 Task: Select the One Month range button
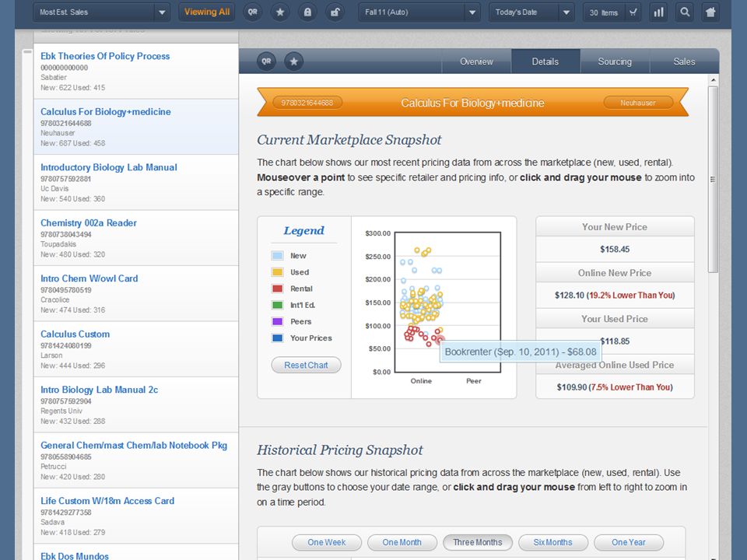pyautogui.click(x=402, y=542)
